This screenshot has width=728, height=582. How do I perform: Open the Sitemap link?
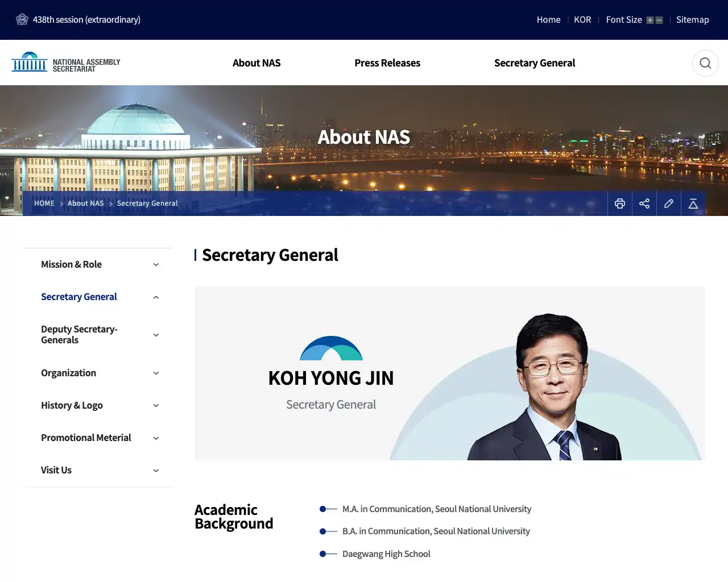(x=692, y=20)
